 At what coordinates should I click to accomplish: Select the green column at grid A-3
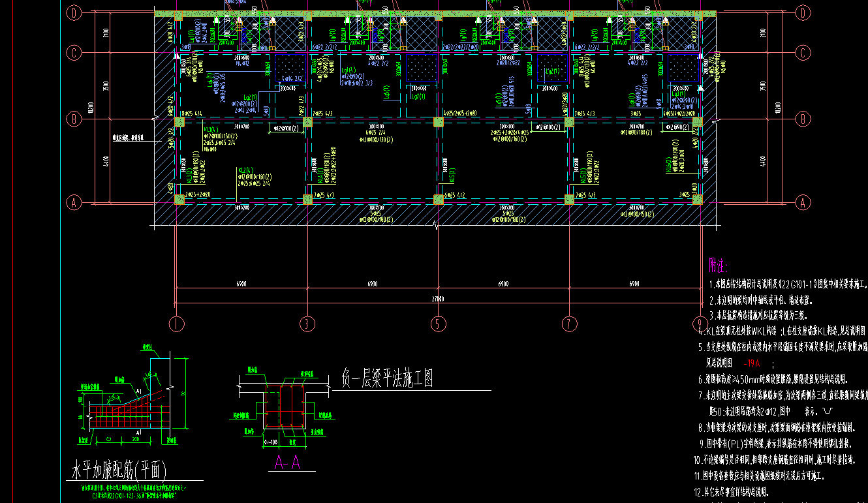pos(307,200)
